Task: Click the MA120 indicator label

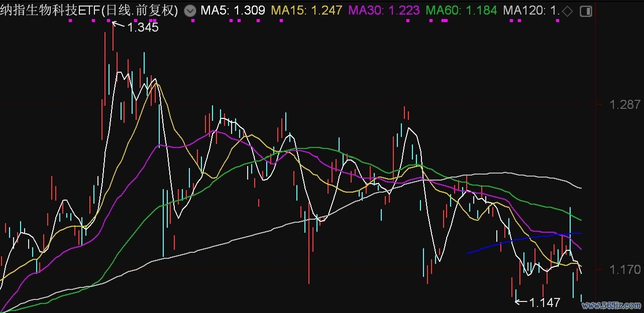Action: tap(531, 11)
